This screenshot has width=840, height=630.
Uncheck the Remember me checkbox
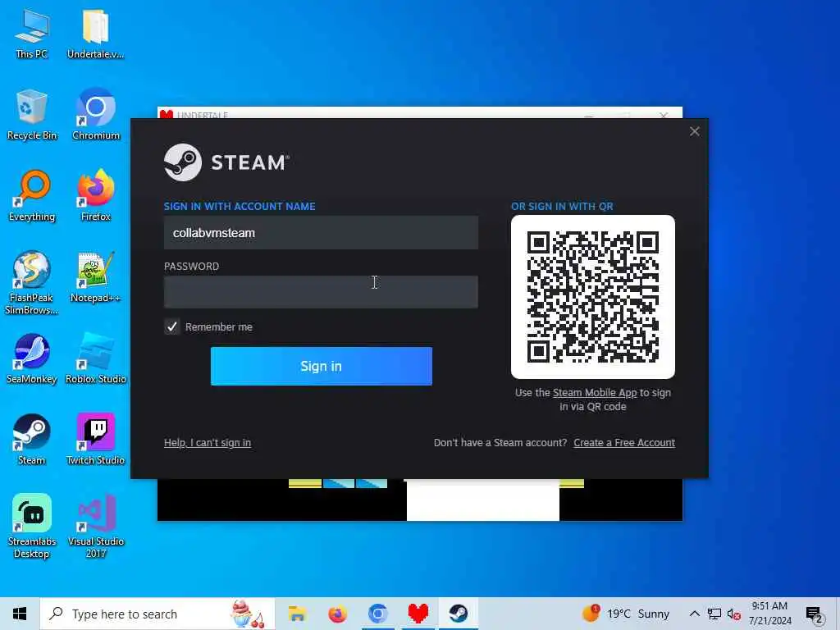coord(172,326)
